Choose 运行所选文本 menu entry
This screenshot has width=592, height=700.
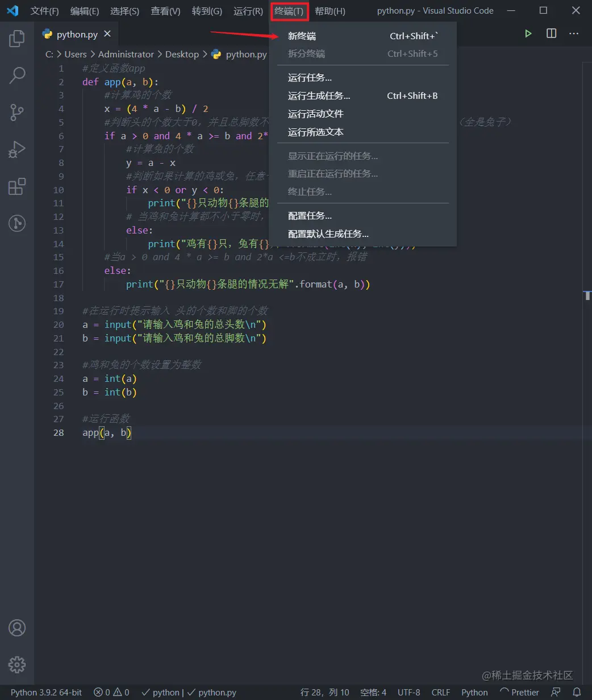coord(363,132)
